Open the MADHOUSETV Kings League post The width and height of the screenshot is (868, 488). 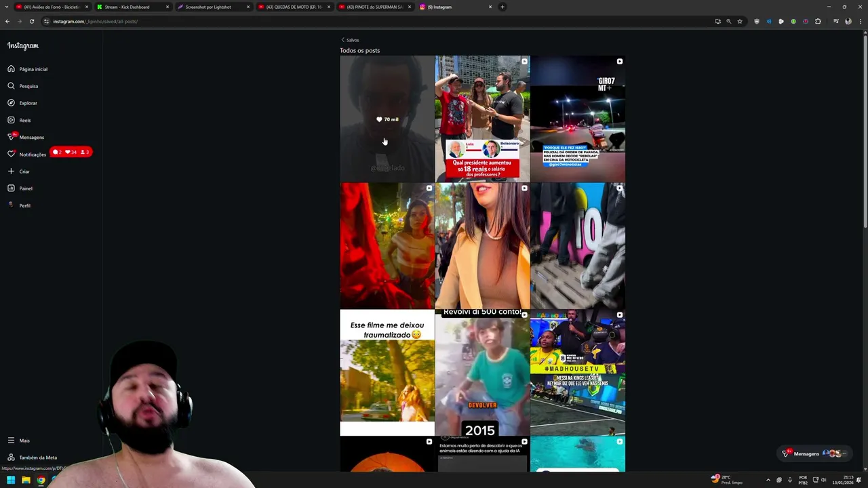click(x=578, y=373)
